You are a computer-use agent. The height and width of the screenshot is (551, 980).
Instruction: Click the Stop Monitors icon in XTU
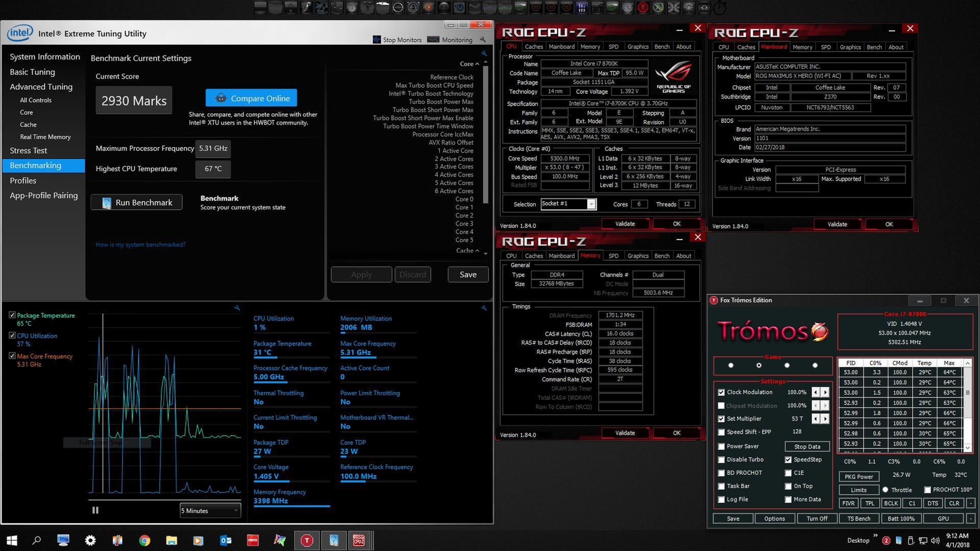click(377, 39)
